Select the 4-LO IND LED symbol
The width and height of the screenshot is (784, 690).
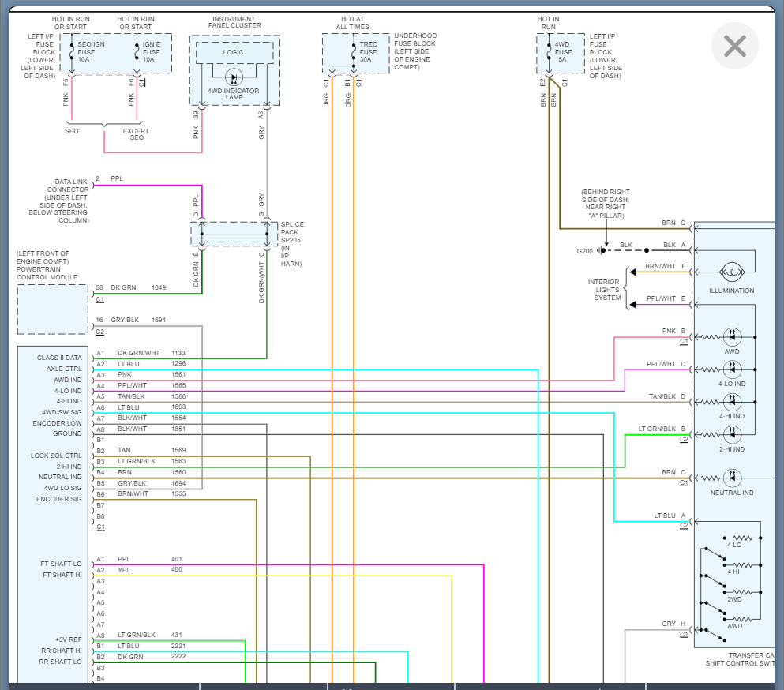(732, 369)
